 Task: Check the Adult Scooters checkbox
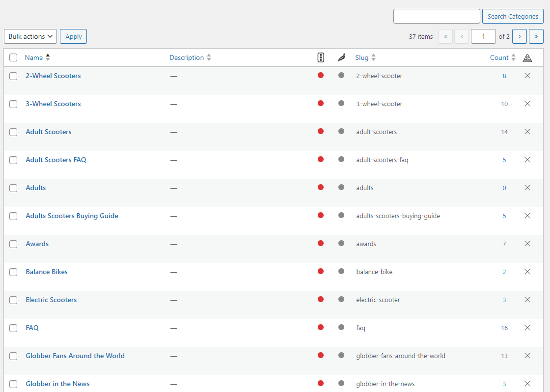pos(13,132)
